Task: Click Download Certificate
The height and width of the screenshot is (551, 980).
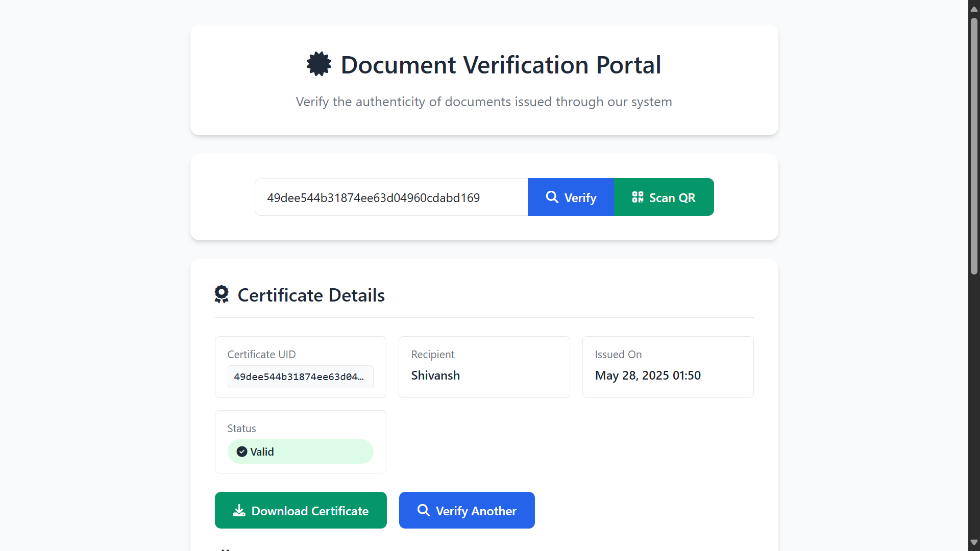Action: coord(301,510)
